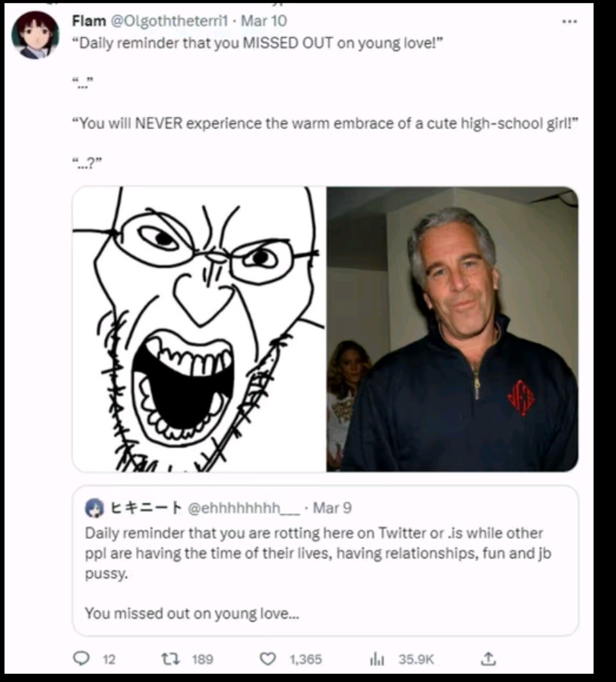The height and width of the screenshot is (682, 616).
Task: Open the photo of man in dark pullover
Action: 452,329
